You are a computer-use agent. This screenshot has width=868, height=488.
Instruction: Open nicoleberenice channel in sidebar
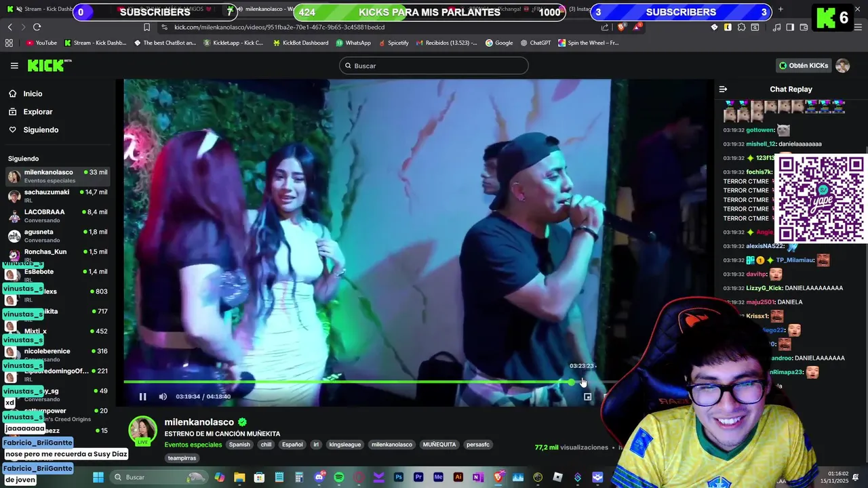[58, 354]
